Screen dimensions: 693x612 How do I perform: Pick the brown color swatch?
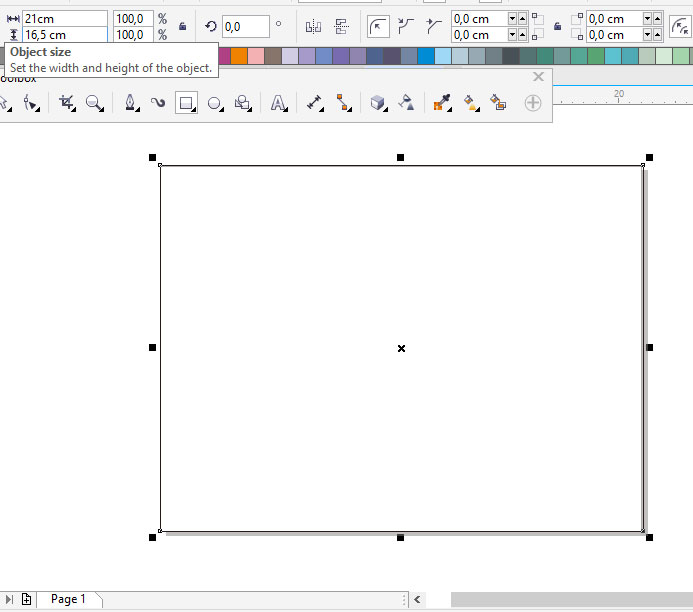coord(273,56)
